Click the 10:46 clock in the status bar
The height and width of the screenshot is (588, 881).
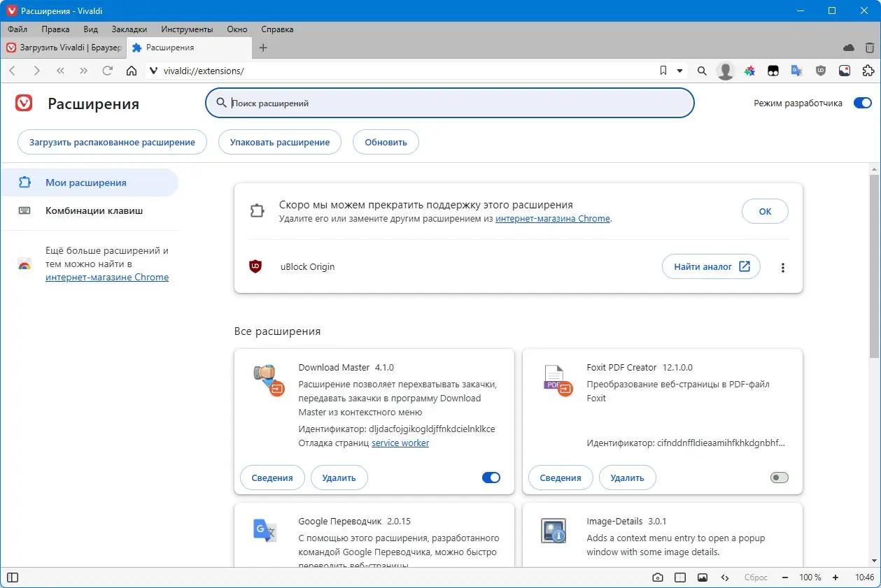[865, 578]
